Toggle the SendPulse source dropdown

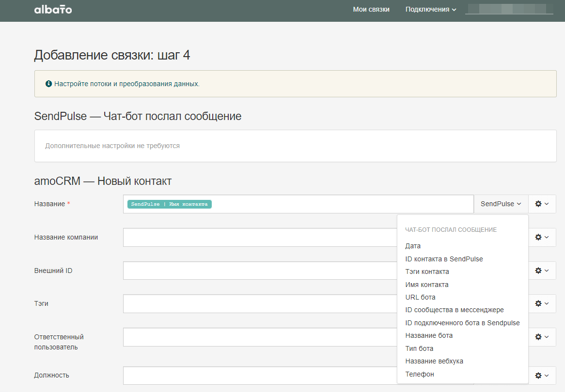point(501,204)
